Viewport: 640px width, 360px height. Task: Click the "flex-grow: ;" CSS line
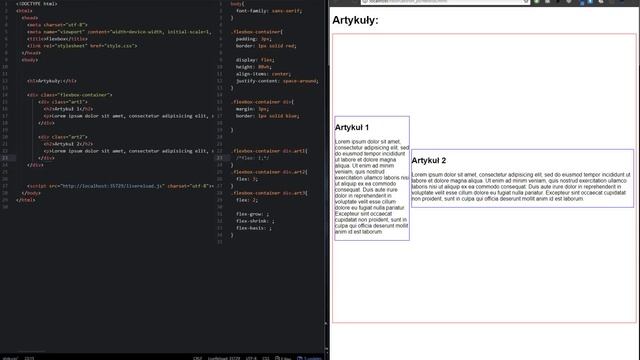pyautogui.click(x=252, y=214)
